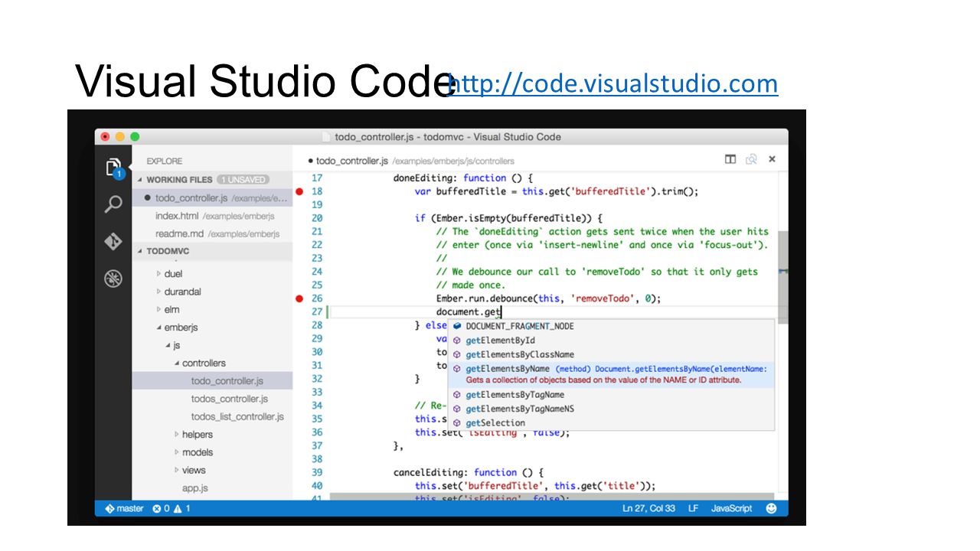
Task: Click the LF line ending indicator
Action: click(694, 508)
